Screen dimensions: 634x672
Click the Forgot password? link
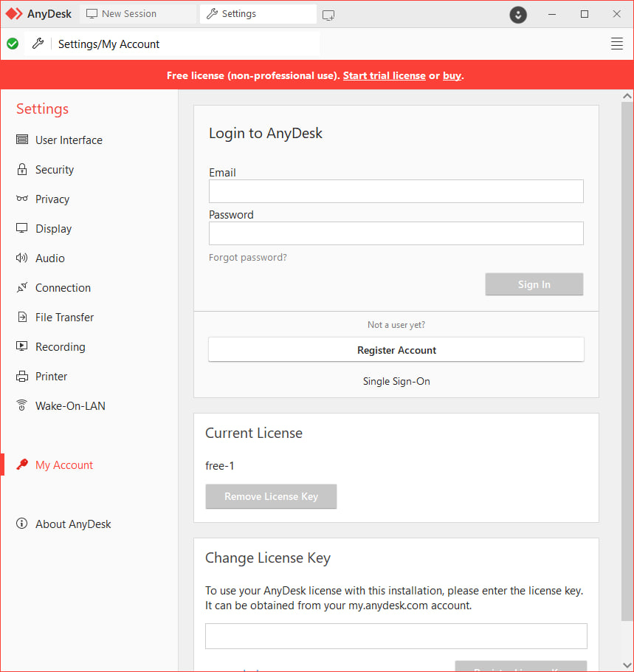pyautogui.click(x=247, y=257)
